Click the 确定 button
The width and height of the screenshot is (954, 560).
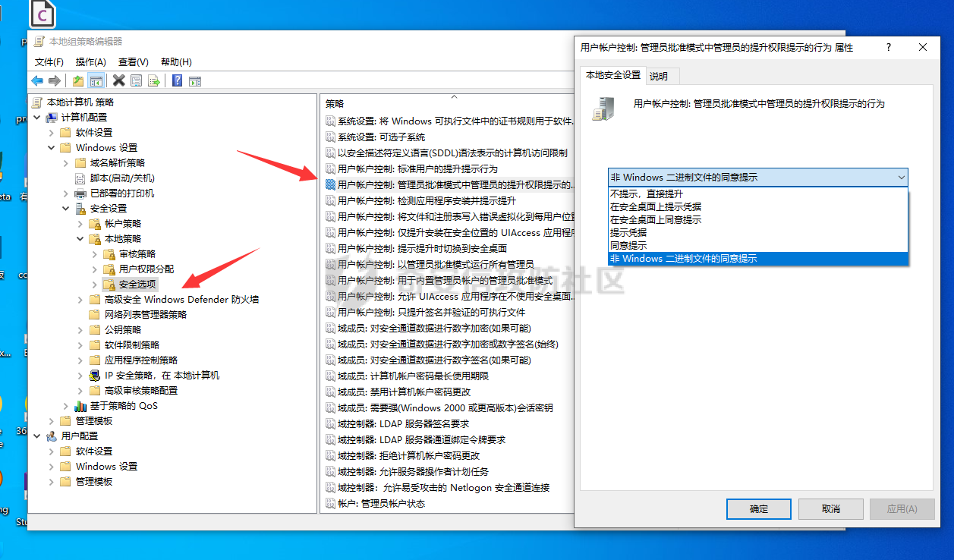point(759,508)
